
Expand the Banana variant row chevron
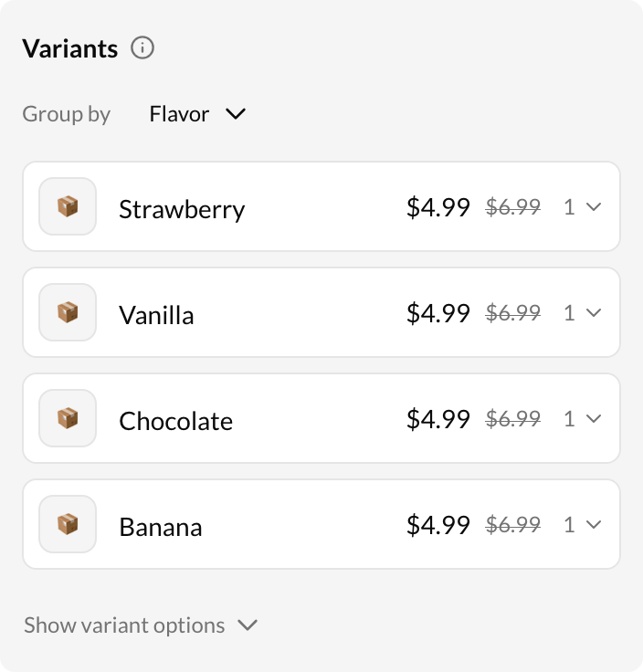593,525
